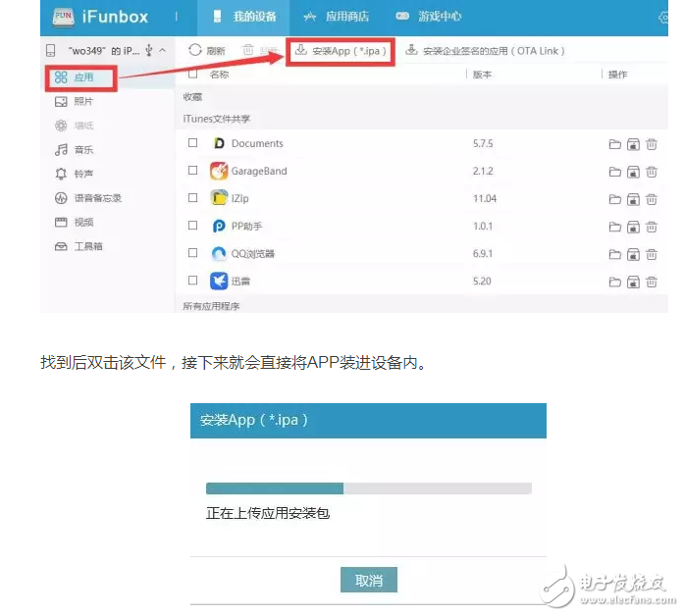Open the Documents row folder icon
Screen dimensions: 684x616
pos(614,144)
